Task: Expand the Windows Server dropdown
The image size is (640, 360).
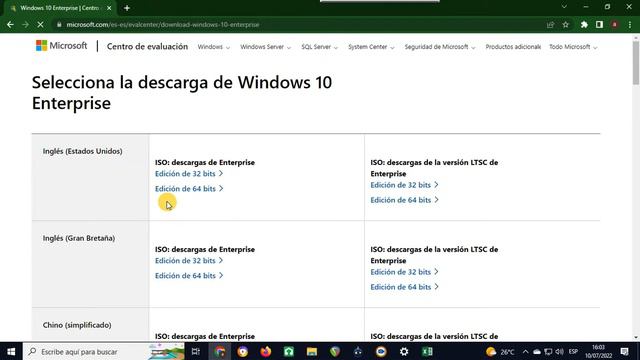Action: (266, 47)
